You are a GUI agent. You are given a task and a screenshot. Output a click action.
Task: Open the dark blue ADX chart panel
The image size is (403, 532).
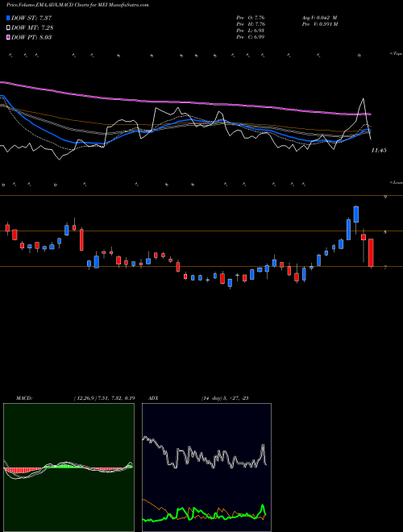pyautogui.click(x=206, y=468)
